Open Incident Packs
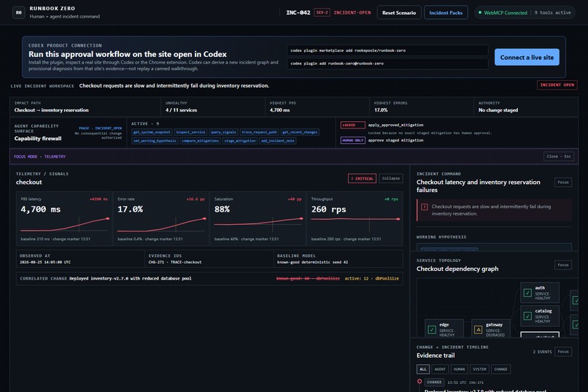This screenshot has height=392, width=588. tap(446, 12)
